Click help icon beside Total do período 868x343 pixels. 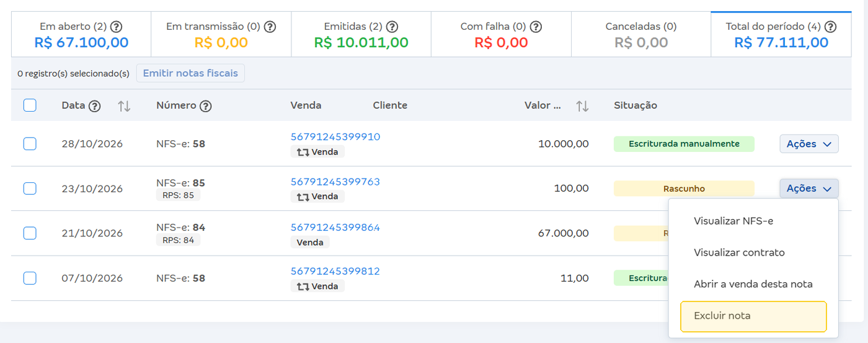tap(831, 27)
